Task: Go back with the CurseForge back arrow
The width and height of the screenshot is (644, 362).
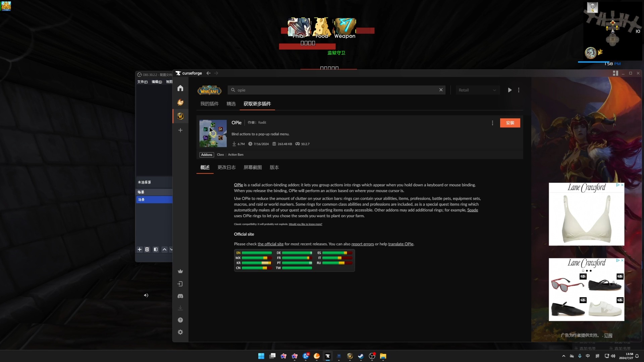Action: [x=209, y=73]
